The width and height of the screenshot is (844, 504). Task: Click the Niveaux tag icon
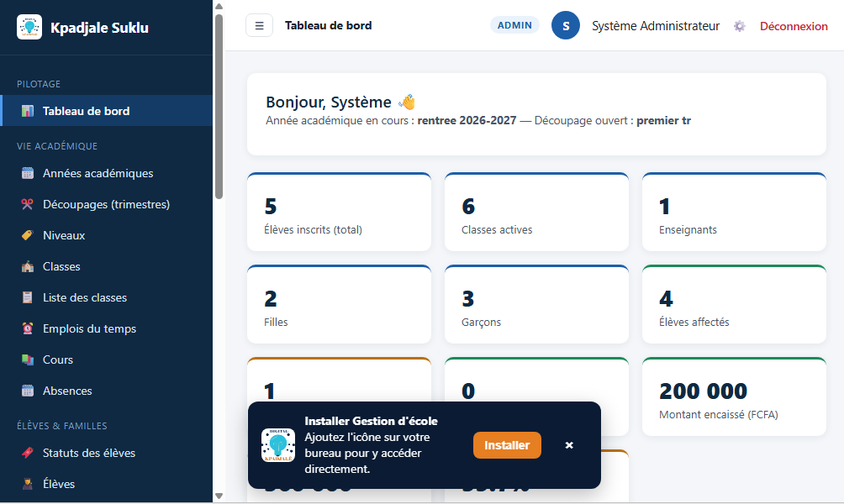click(x=28, y=235)
